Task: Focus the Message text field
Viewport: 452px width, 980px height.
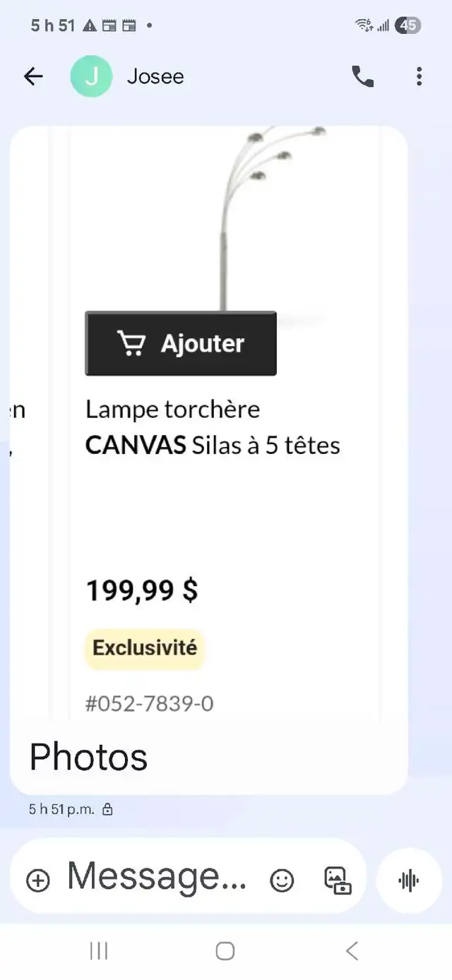Action: point(157,878)
